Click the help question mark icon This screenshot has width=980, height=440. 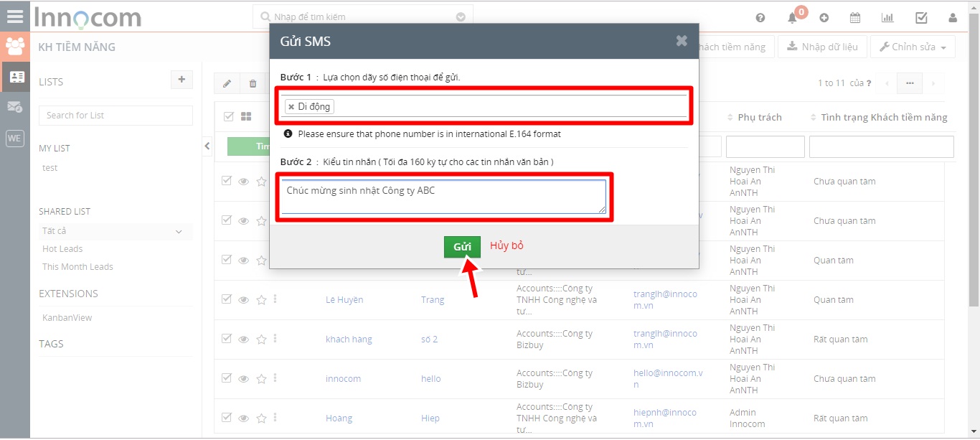click(x=760, y=18)
